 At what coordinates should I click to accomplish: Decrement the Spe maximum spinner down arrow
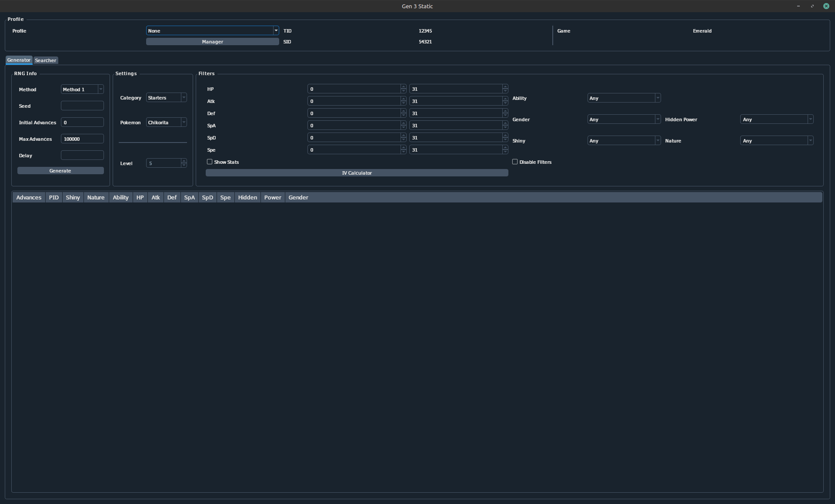[x=505, y=152]
